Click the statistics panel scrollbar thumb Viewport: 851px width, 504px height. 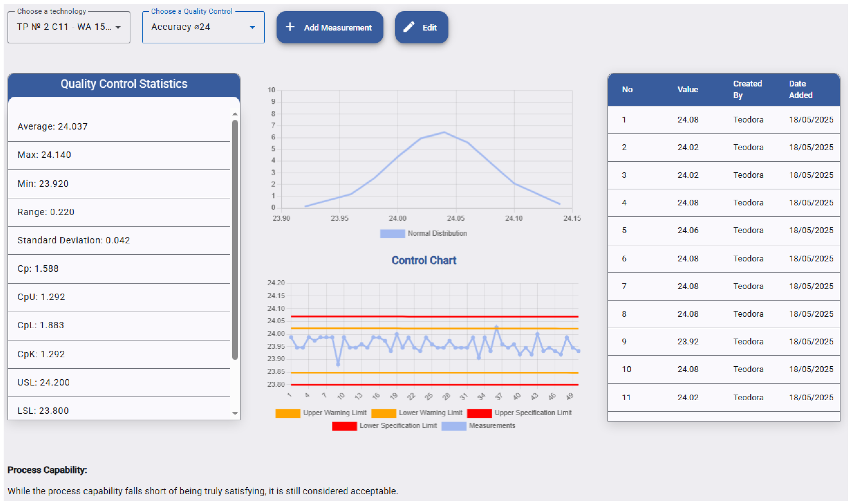pos(235,239)
